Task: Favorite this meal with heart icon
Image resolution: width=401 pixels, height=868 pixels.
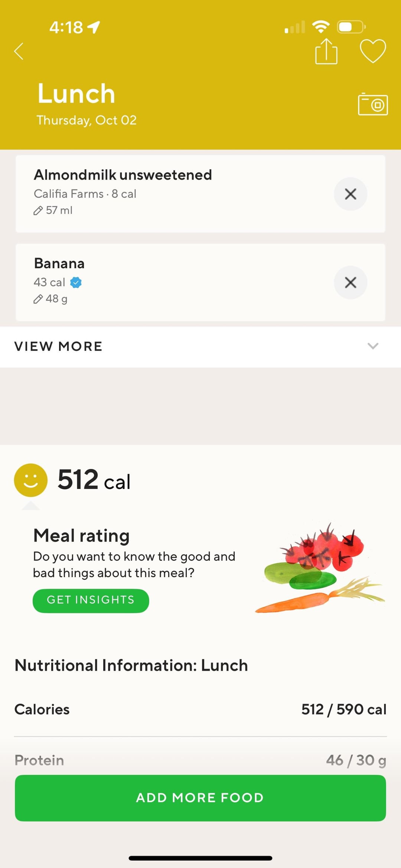Action: [373, 51]
